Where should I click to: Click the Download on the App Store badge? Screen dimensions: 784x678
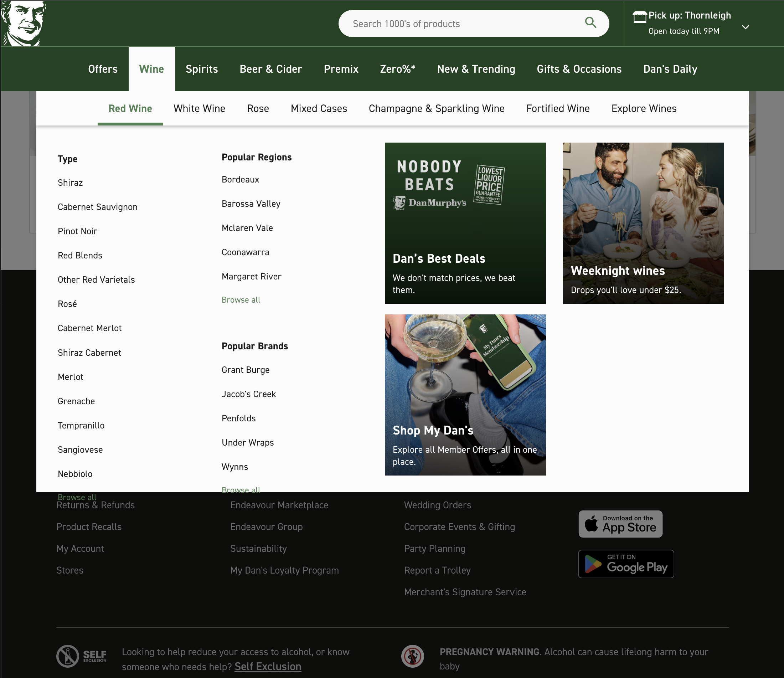coord(620,524)
